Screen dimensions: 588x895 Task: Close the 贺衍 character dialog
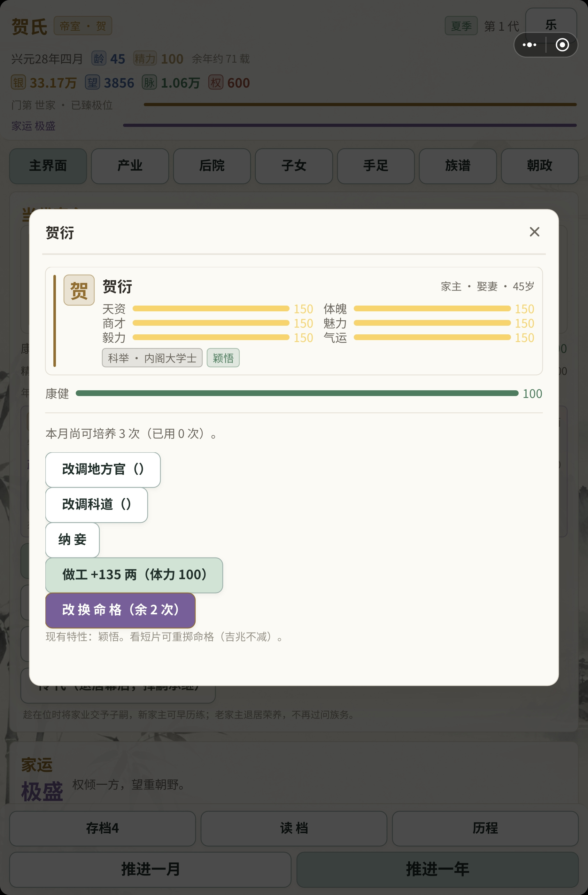534,232
